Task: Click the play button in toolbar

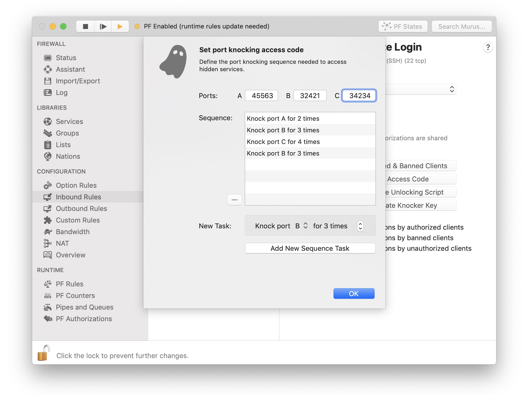Action: coord(121,26)
